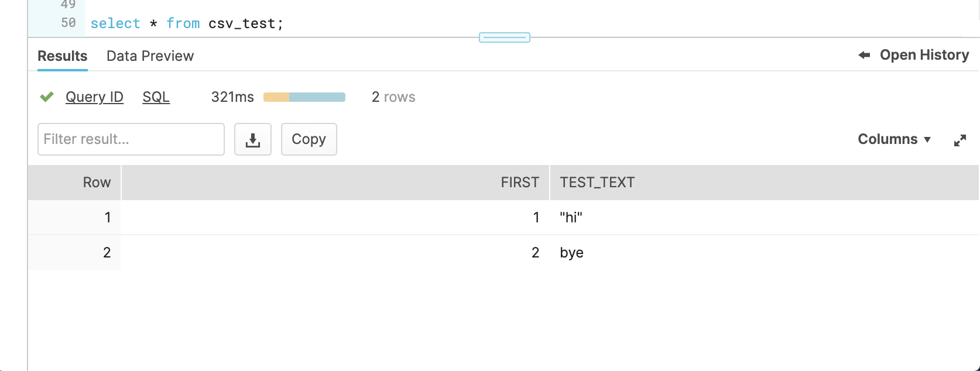Click the TEST_TEXT column header
This screenshot has height=371, width=980.
tap(597, 183)
